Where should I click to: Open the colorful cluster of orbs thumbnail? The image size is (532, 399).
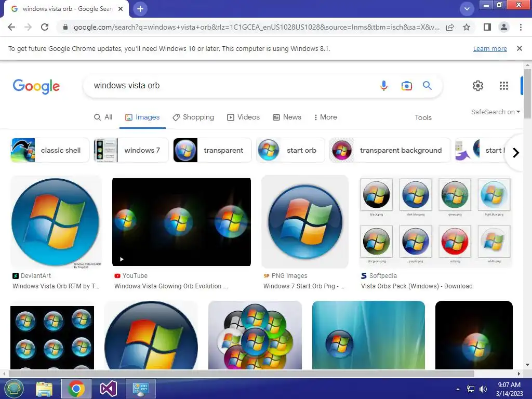point(255,335)
